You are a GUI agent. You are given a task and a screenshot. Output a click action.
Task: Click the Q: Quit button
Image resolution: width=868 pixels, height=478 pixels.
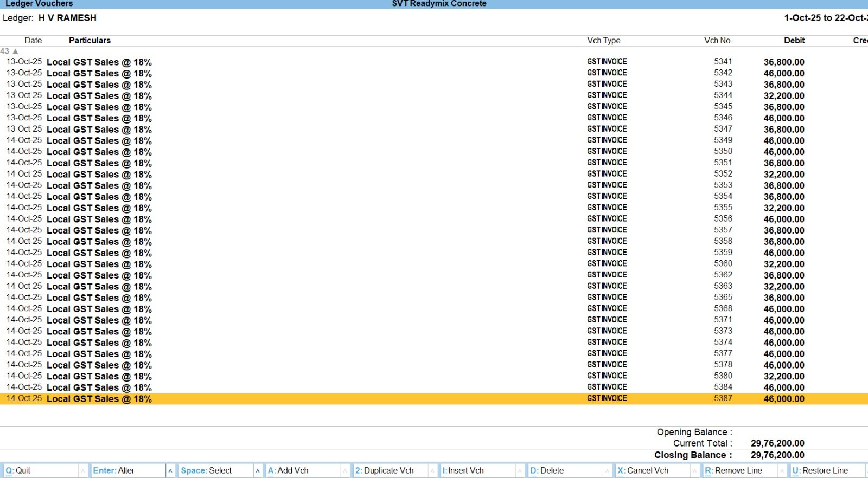pyautogui.click(x=18, y=470)
